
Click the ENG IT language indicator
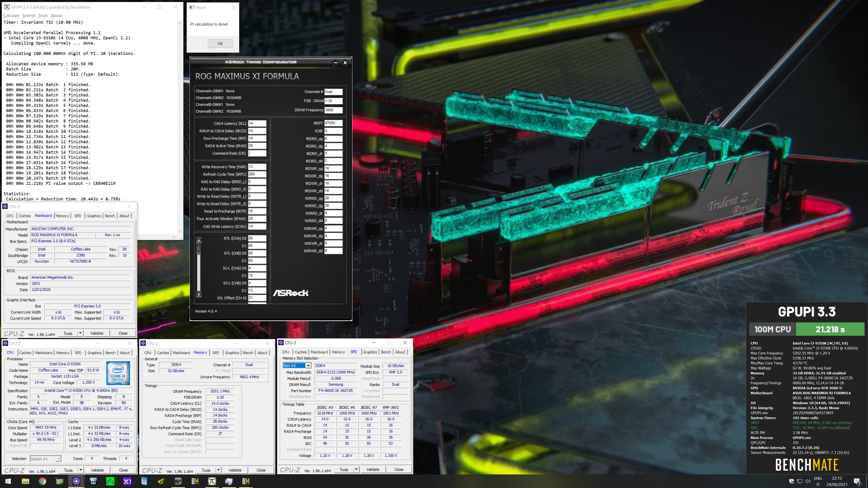point(818,481)
